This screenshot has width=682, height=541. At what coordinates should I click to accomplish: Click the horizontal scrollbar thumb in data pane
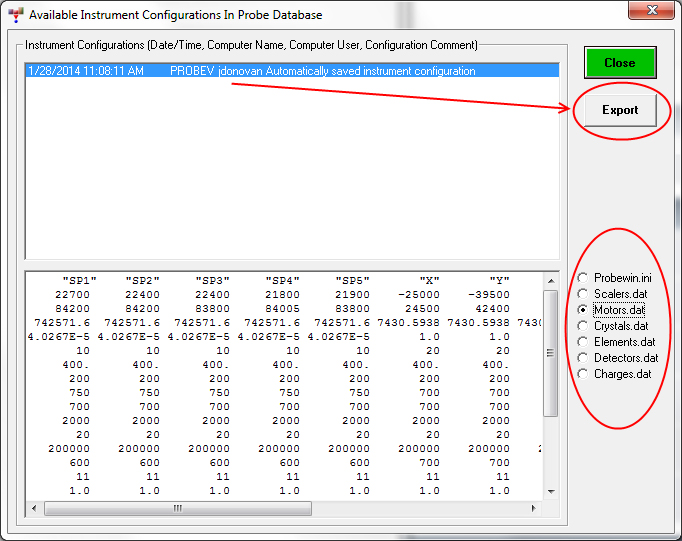pos(178,508)
